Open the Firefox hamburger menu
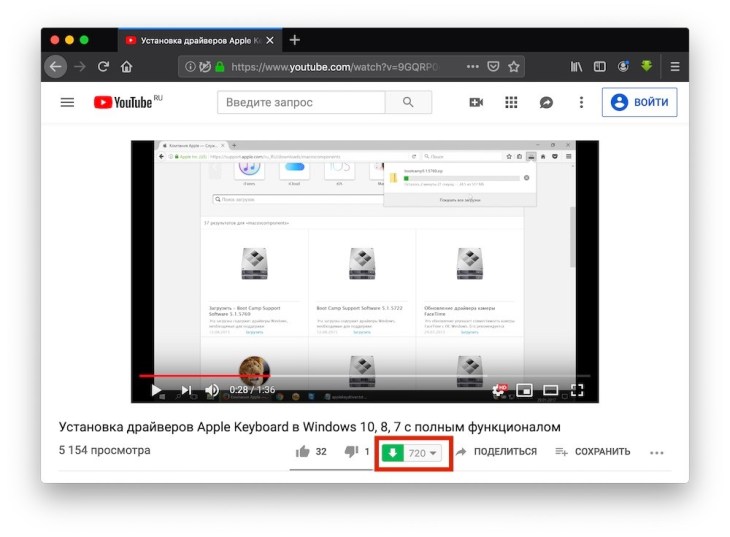730x537 pixels. click(675, 67)
